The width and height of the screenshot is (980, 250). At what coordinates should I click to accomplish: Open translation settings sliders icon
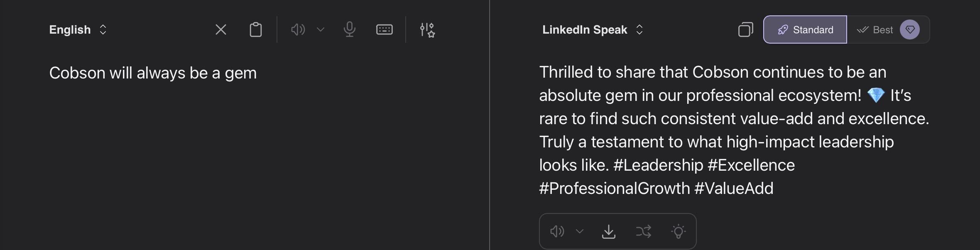tap(427, 30)
